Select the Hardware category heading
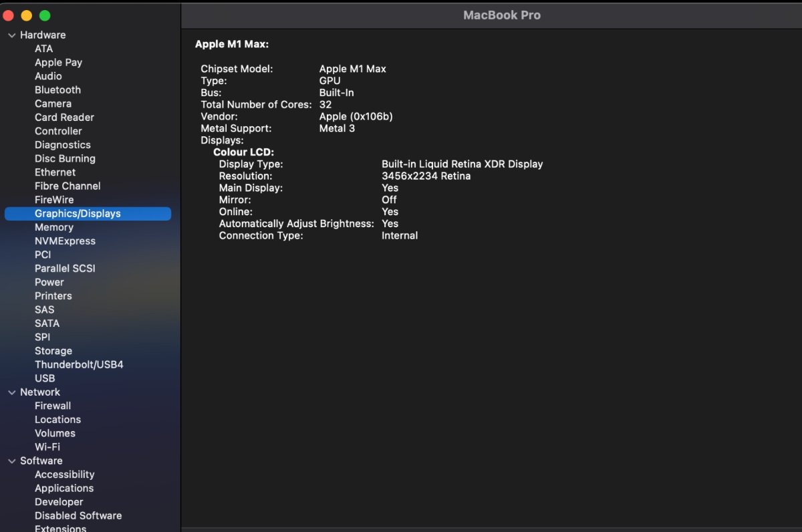The image size is (802, 532). point(43,35)
